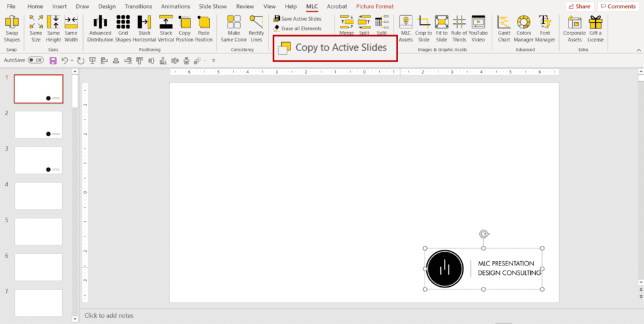The height and width of the screenshot is (324, 644).
Task: Click the Swap Shapes icon
Action: (11, 28)
